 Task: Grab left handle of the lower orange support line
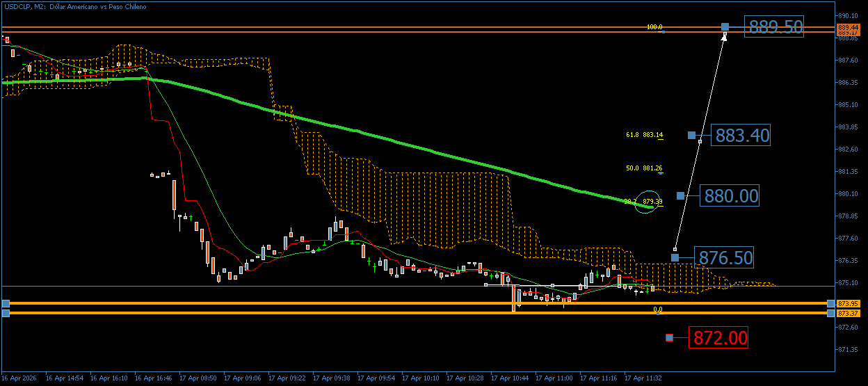tap(6, 313)
